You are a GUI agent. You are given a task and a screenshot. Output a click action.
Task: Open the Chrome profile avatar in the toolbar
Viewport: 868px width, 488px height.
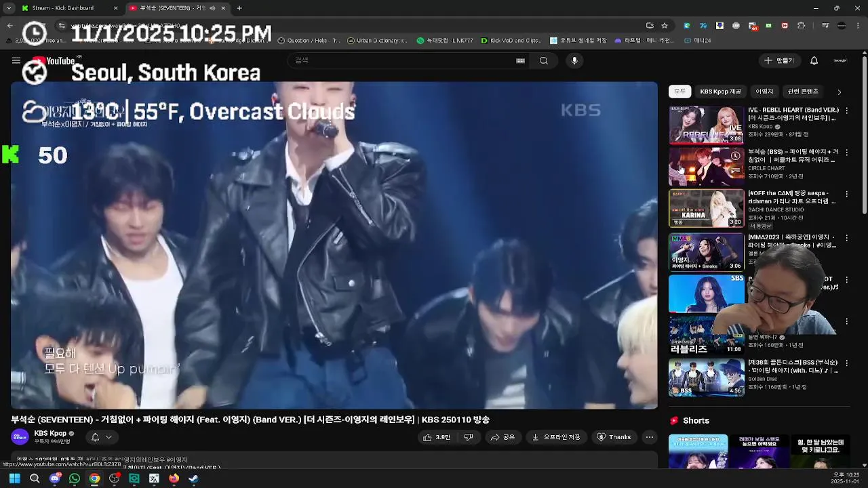click(842, 26)
